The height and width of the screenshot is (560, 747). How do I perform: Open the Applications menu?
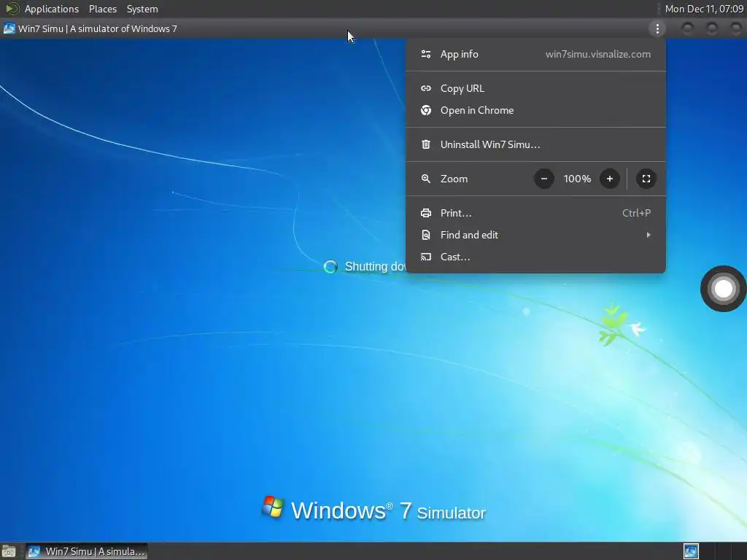tap(52, 9)
